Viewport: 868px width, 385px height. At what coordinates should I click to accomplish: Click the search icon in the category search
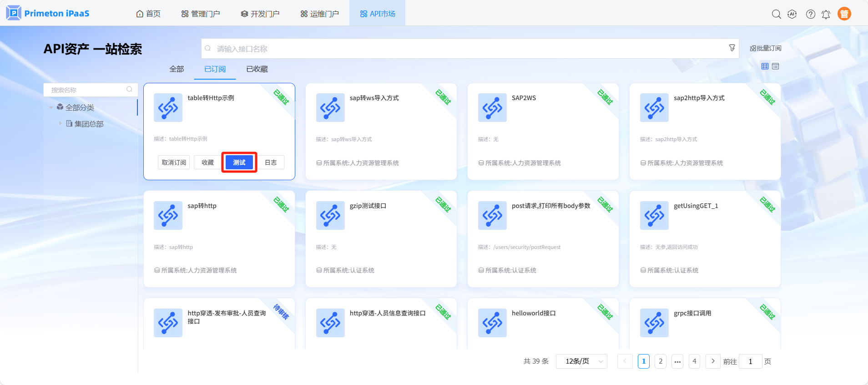pyautogui.click(x=129, y=90)
